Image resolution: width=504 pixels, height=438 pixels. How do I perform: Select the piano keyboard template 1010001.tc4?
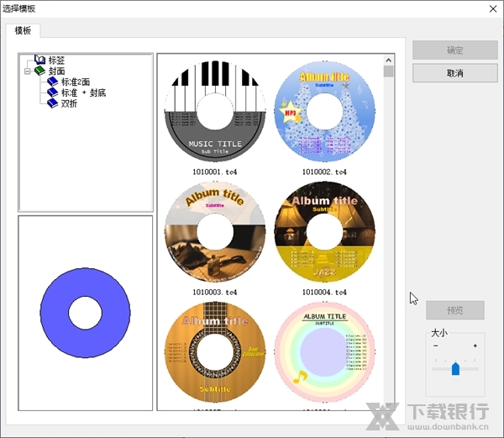coord(215,111)
